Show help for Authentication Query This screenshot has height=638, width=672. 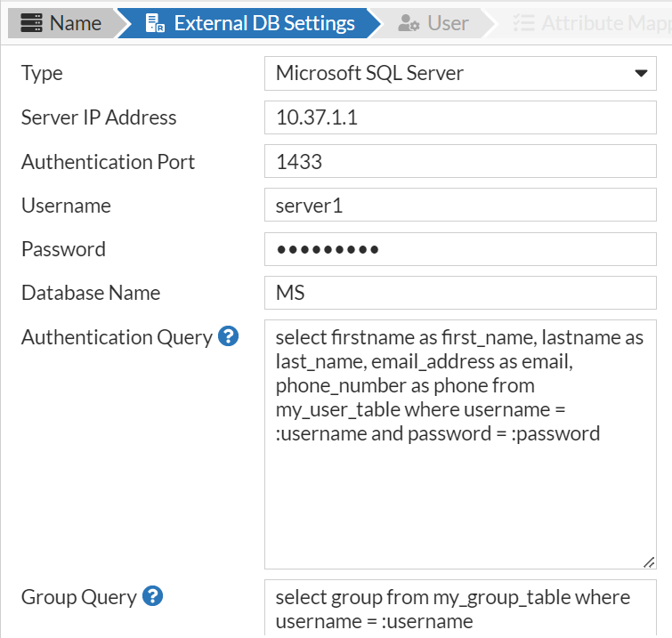tap(229, 336)
